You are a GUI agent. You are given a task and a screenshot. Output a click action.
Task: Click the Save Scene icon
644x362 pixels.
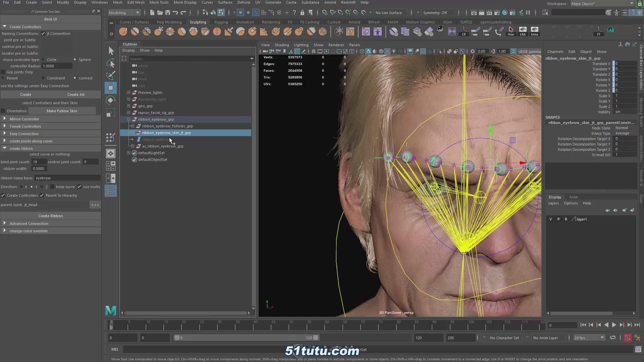click(168, 12)
